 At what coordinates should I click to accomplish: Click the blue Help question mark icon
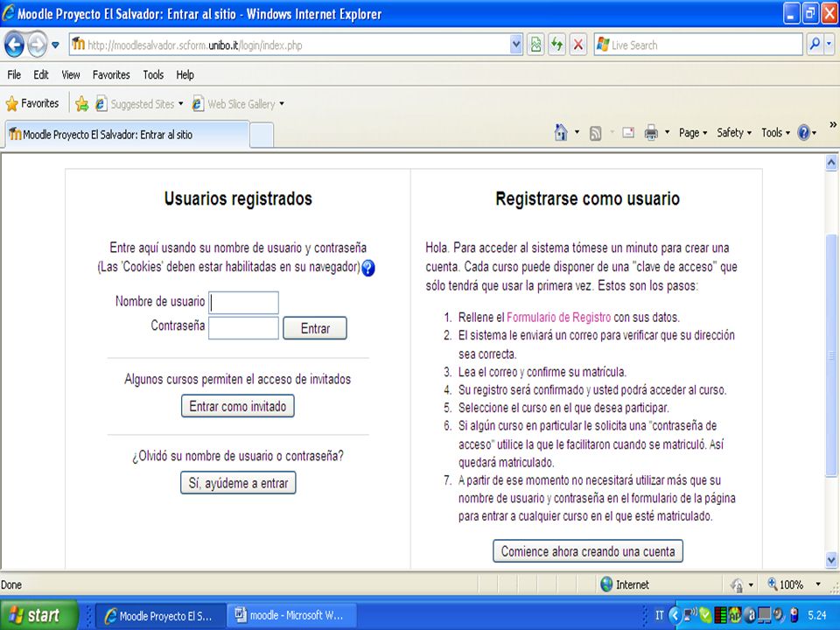(x=803, y=132)
